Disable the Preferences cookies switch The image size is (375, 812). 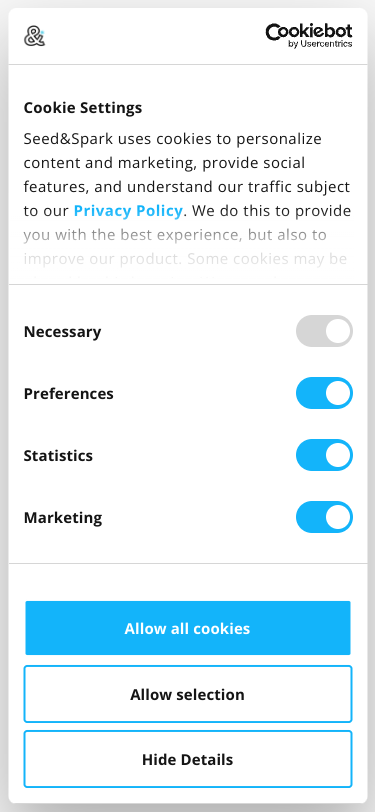pyautogui.click(x=324, y=393)
